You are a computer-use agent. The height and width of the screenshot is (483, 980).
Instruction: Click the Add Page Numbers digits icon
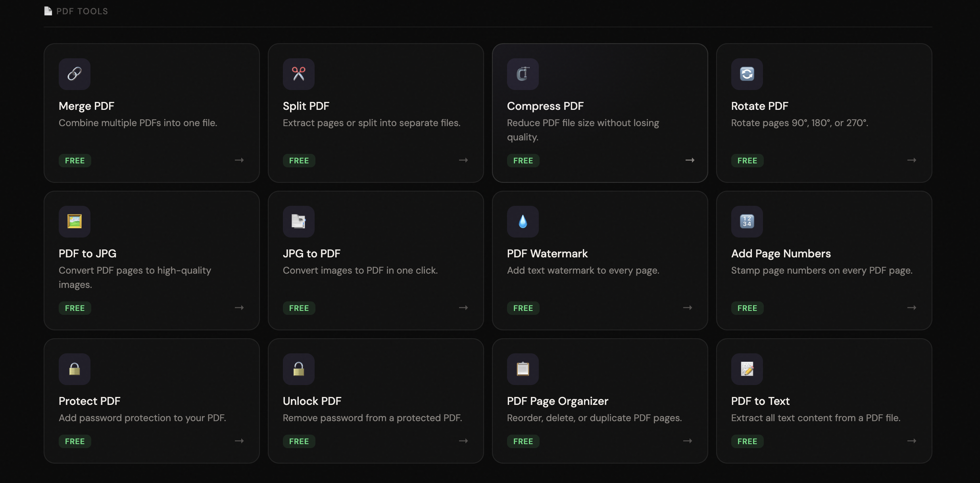(x=747, y=222)
